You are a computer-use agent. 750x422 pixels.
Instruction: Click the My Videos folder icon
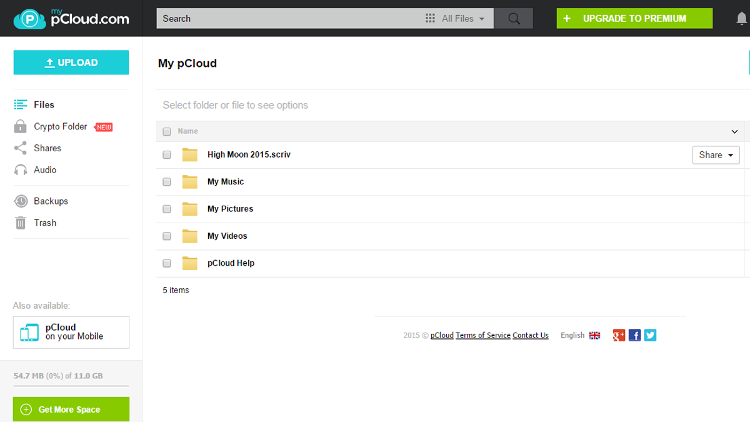(189, 236)
